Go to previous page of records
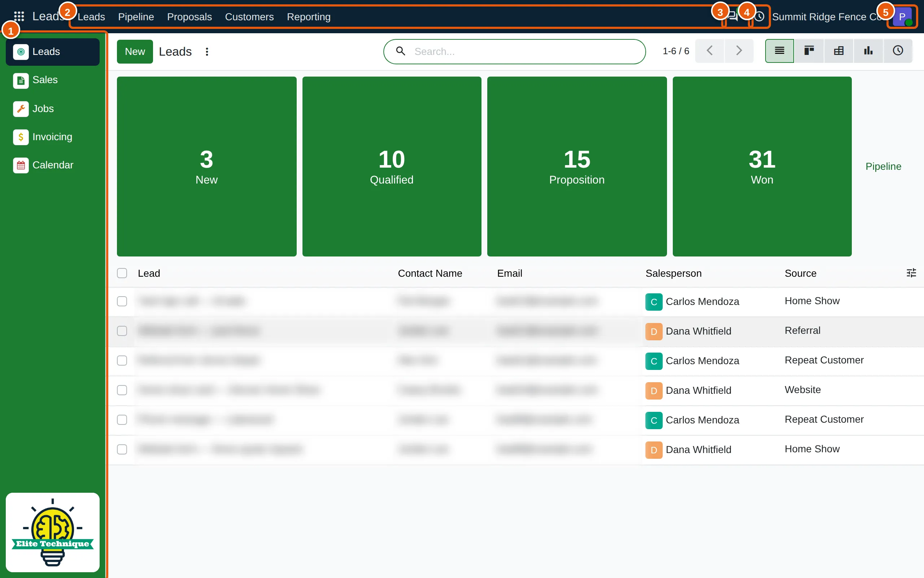 point(709,51)
